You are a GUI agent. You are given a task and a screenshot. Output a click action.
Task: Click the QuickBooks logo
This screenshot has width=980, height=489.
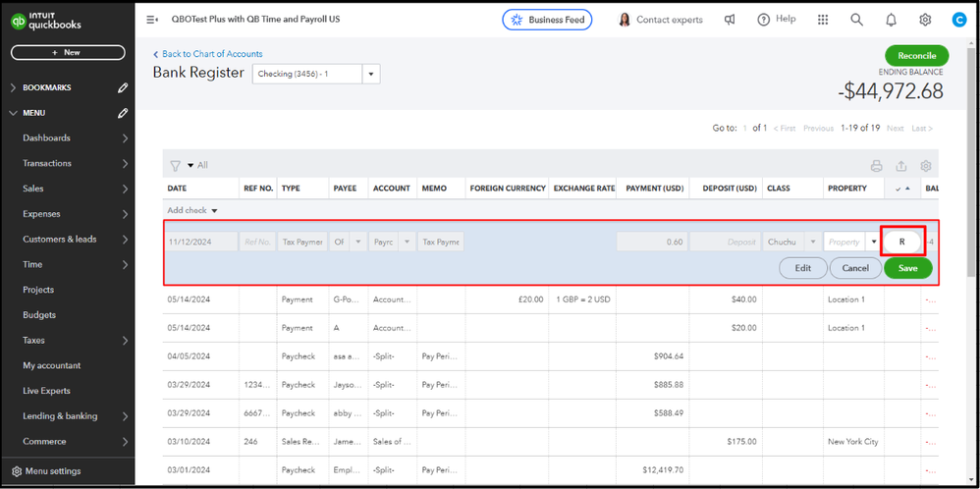(x=46, y=22)
